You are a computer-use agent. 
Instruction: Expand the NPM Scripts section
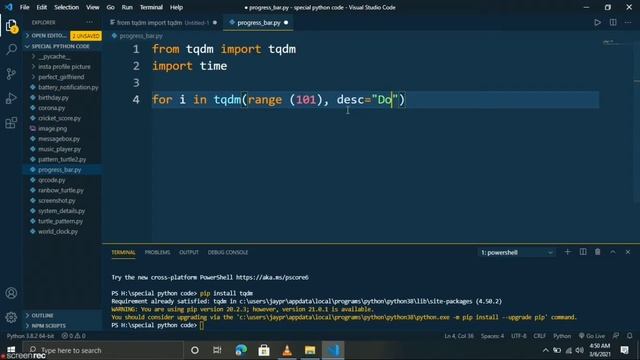pyautogui.click(x=62, y=326)
